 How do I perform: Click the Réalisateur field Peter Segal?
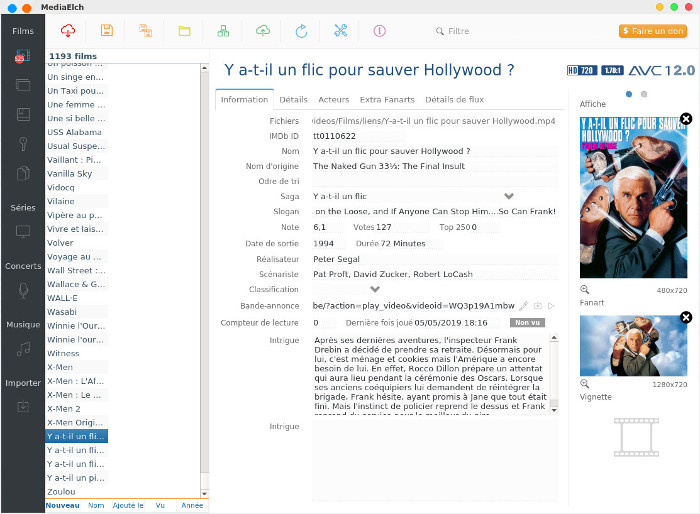[x=435, y=259]
